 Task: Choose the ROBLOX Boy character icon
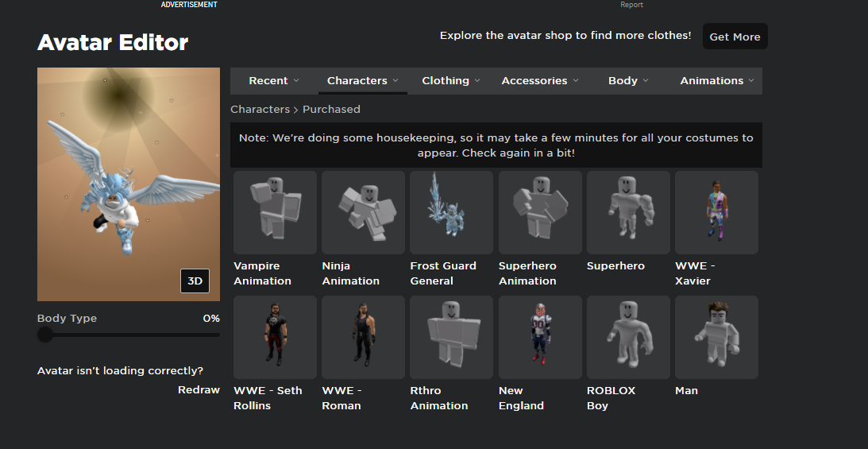(x=628, y=337)
